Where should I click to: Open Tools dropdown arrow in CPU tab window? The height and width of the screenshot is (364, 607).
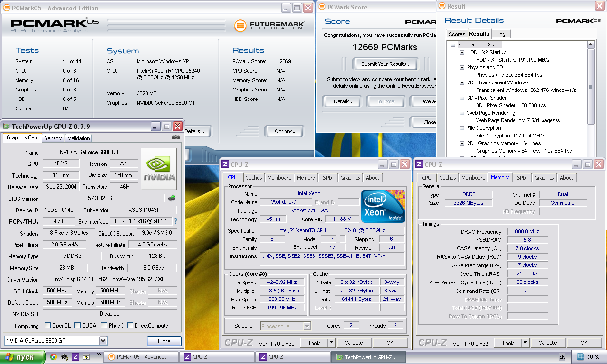pyautogui.click(x=331, y=343)
